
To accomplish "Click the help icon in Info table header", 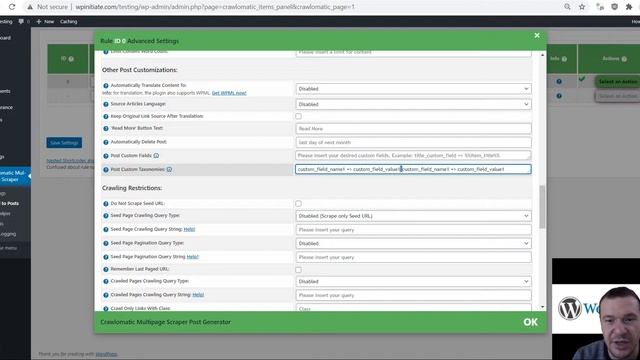I will [564, 59].
